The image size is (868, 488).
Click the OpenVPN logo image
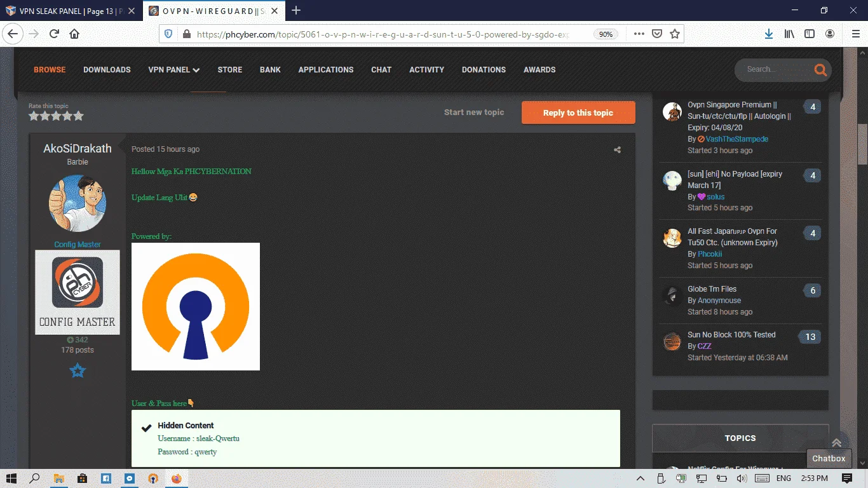[196, 306]
